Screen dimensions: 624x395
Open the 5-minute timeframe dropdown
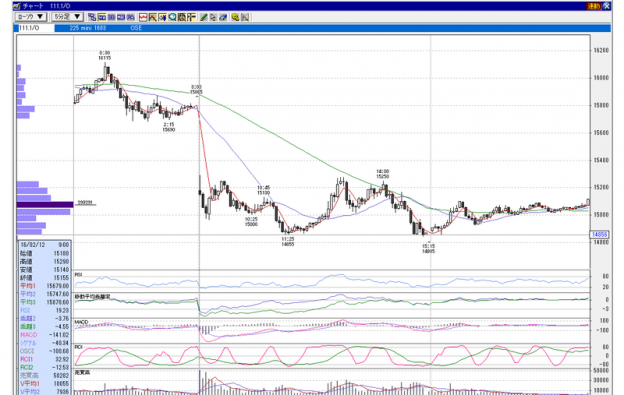coord(67,17)
